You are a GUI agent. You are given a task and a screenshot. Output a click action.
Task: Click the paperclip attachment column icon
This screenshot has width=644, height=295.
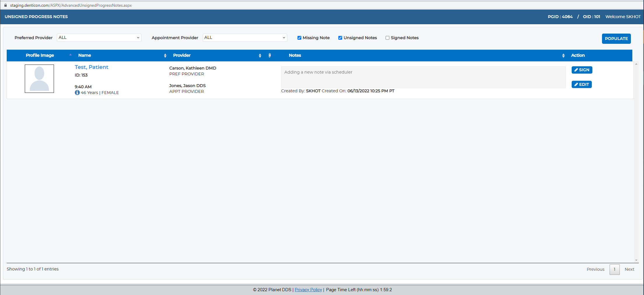click(x=269, y=55)
